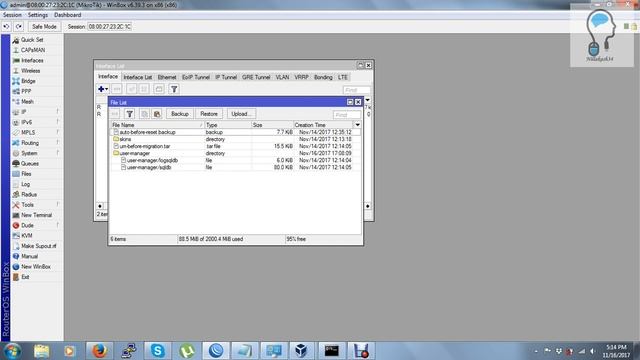Open the Manual
The width and height of the screenshot is (640, 360).
[29, 256]
